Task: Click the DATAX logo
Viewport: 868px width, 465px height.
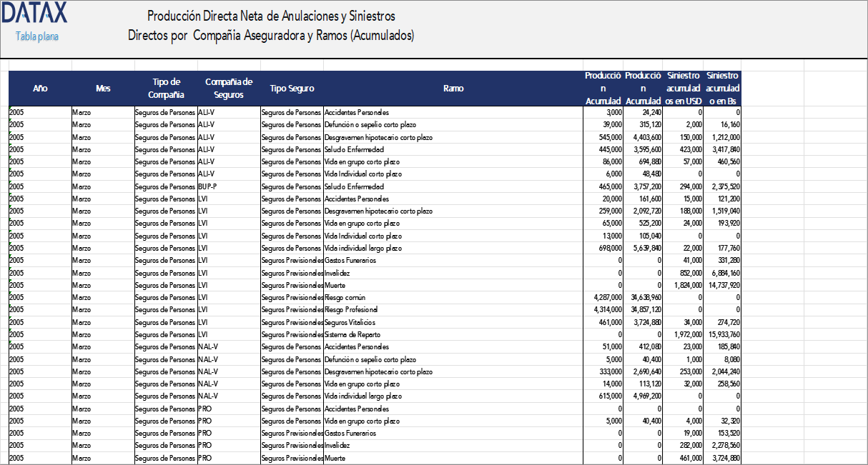Action: pyautogui.click(x=34, y=14)
